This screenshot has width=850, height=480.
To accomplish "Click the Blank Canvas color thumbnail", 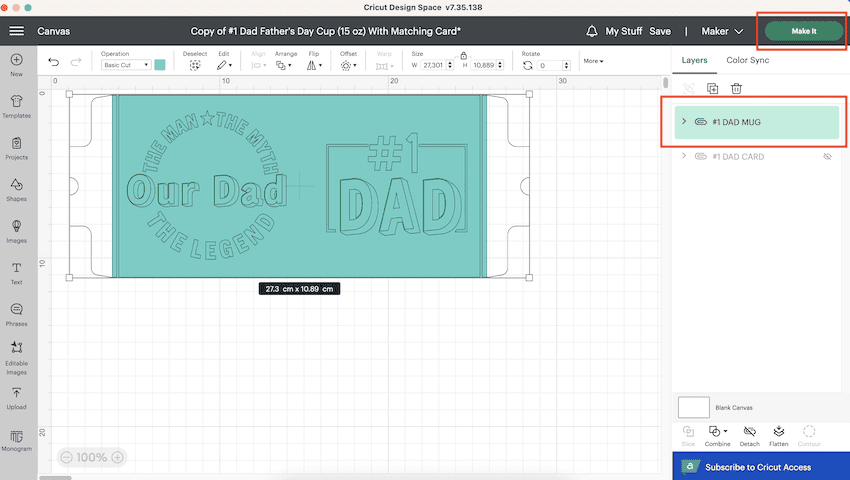I will (693, 407).
